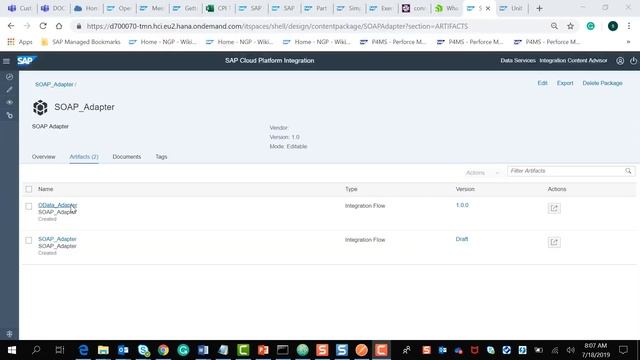Click the Edit package button
The height and width of the screenshot is (360, 640).
[x=542, y=83]
